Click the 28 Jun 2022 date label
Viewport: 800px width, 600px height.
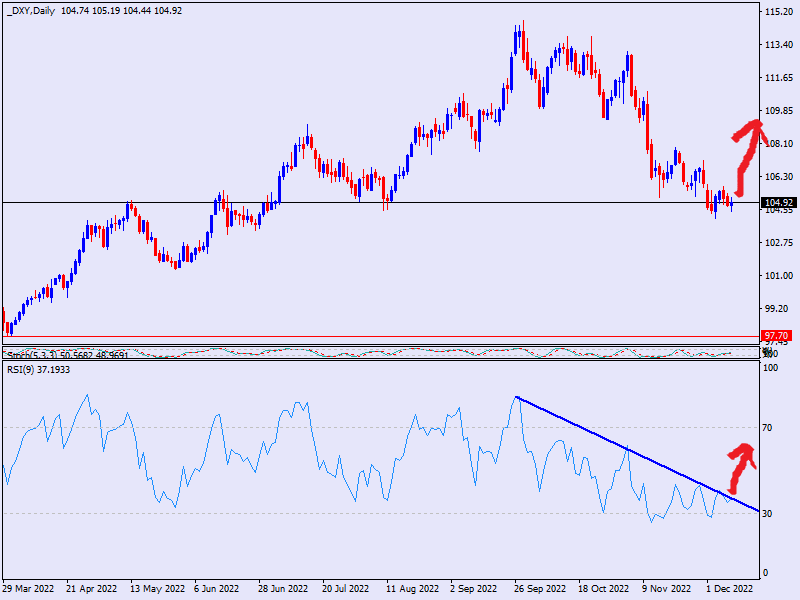coord(283,588)
